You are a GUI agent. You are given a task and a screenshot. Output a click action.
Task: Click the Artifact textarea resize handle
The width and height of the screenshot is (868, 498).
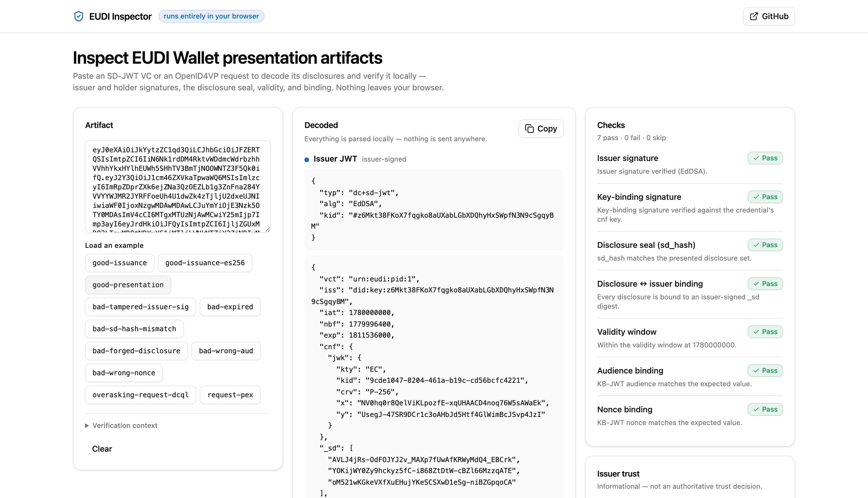[x=268, y=230]
